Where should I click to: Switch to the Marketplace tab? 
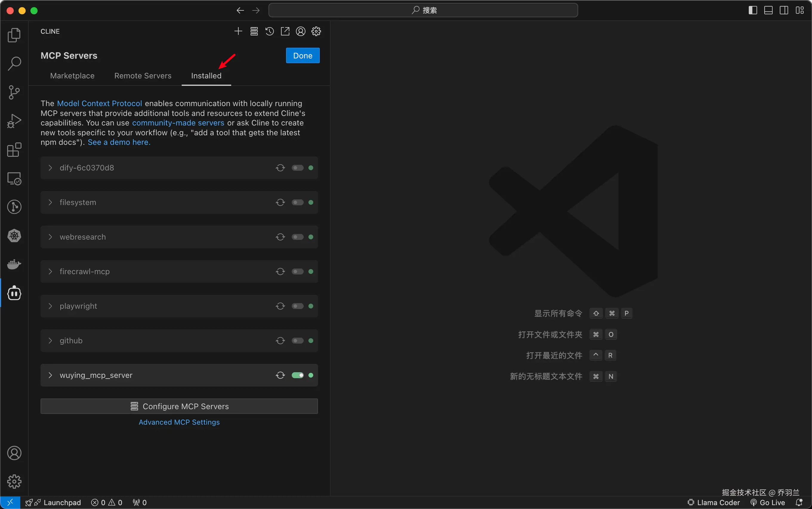pos(72,76)
